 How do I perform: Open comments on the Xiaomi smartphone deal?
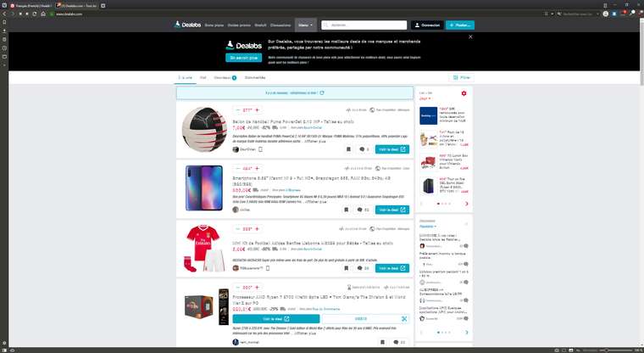click(363, 210)
